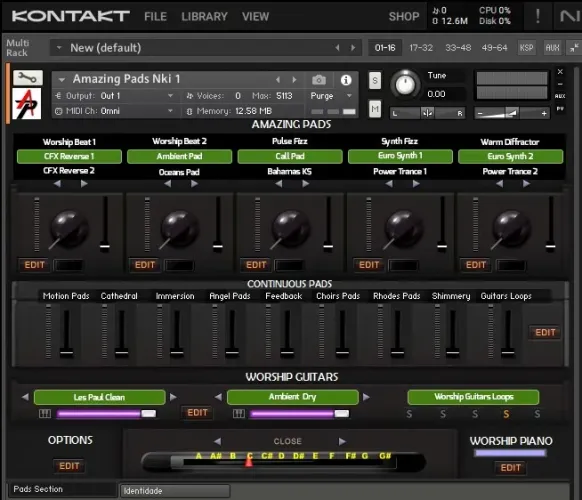Click the camera snapshot icon
The width and height of the screenshot is (582, 500).
[x=319, y=80]
